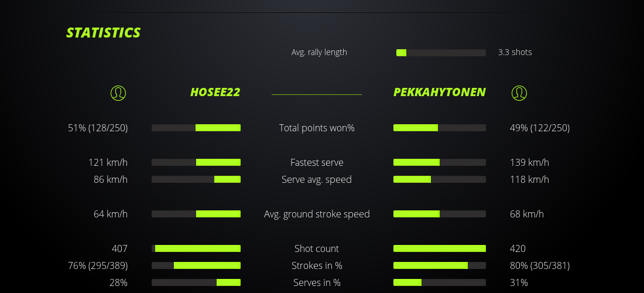Open HOSEE22 player name link
This screenshot has width=644, height=293.
(215, 93)
